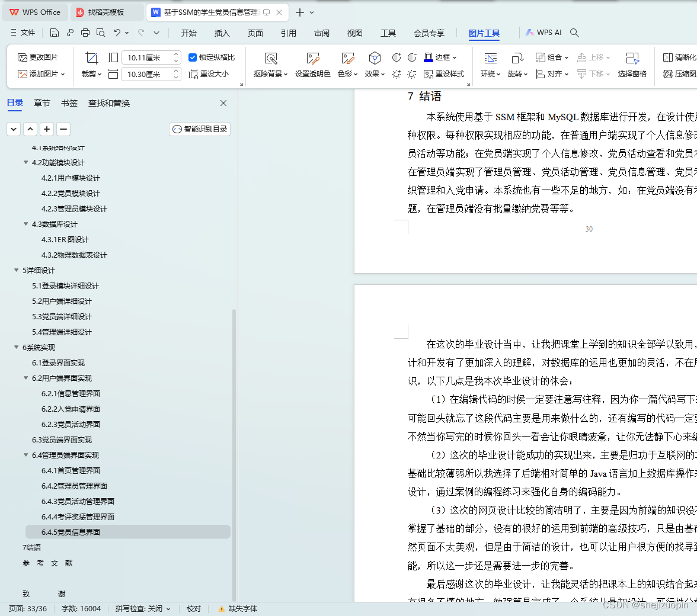Click the Print icon in quick toolbar
This screenshot has height=616, width=697.
pos(85,33)
